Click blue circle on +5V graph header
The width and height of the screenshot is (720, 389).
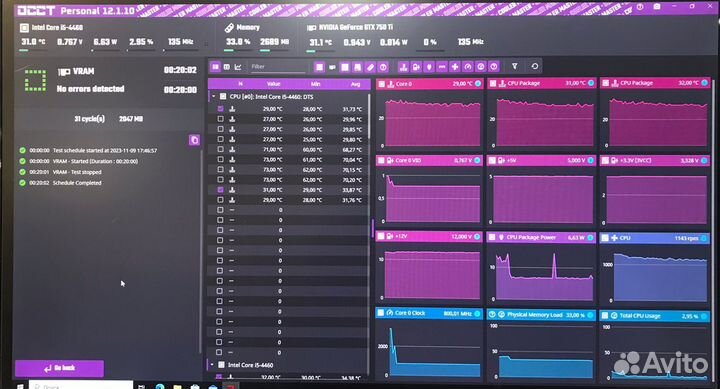[x=591, y=160]
